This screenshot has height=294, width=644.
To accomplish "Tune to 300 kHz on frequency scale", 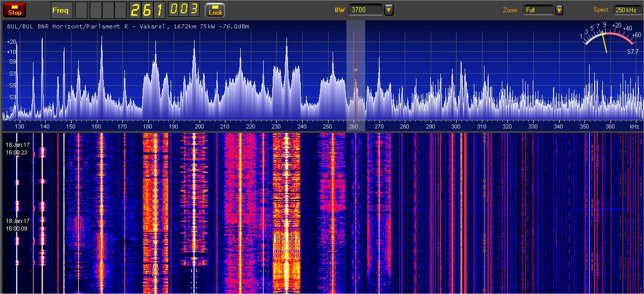I will (456, 126).
